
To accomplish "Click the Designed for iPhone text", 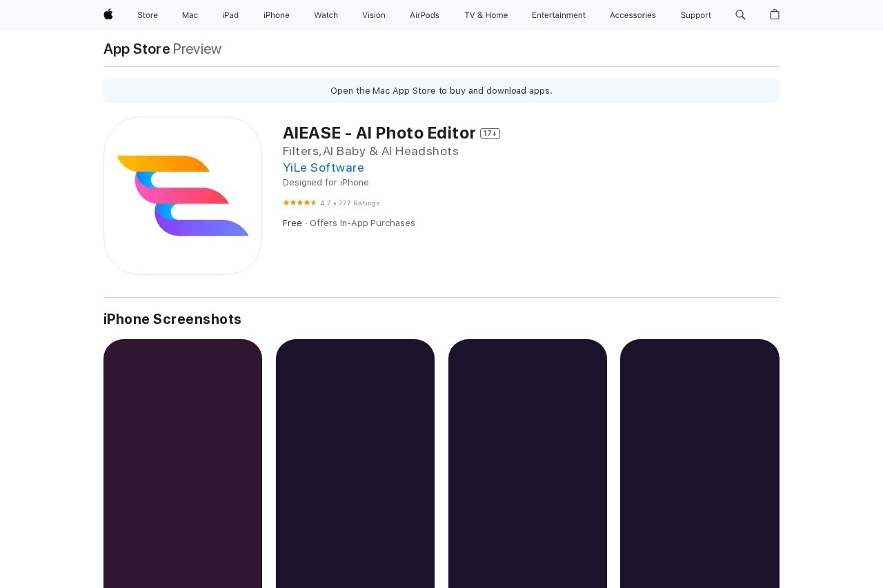I will (x=326, y=183).
